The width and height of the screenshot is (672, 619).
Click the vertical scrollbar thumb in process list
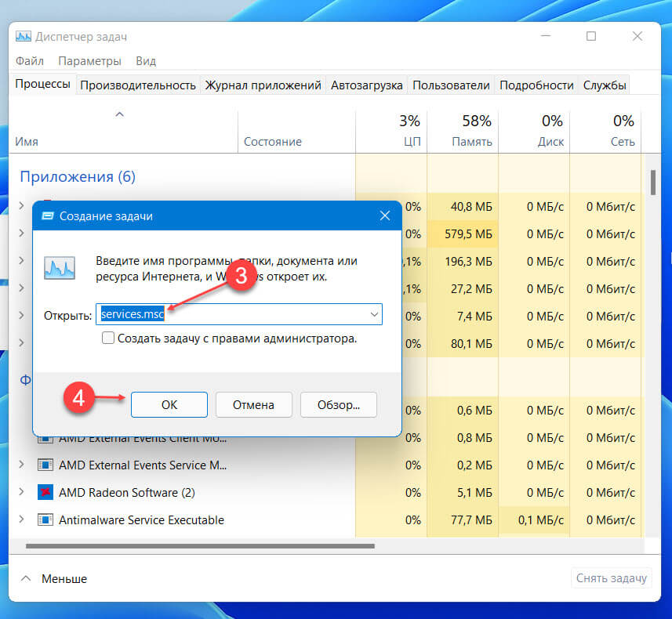(652, 183)
